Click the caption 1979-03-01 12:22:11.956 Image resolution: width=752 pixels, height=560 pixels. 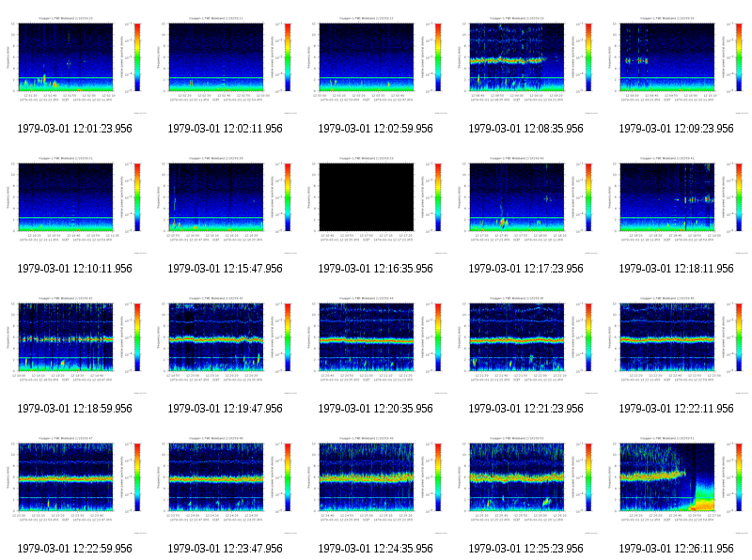click(676, 409)
